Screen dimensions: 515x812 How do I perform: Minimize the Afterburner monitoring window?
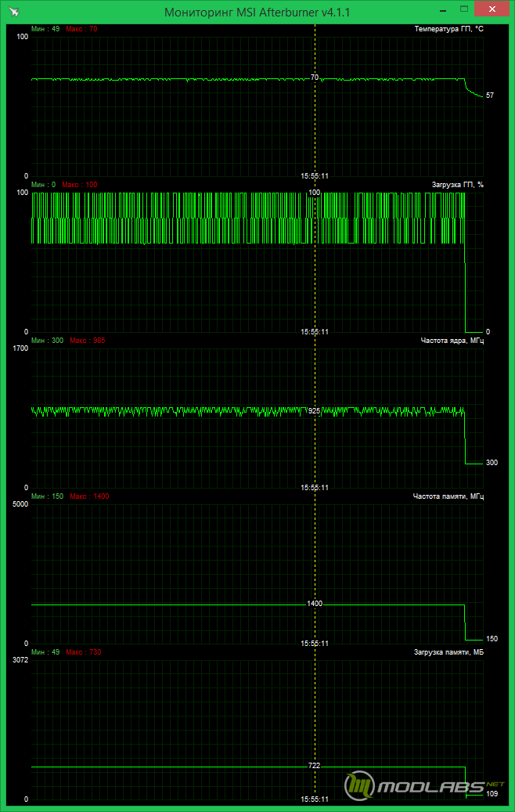[443, 9]
